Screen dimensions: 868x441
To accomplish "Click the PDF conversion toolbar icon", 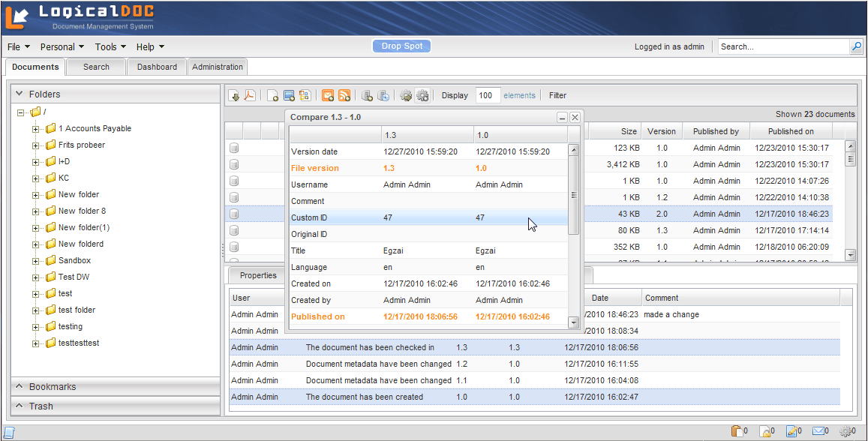I will (x=251, y=96).
